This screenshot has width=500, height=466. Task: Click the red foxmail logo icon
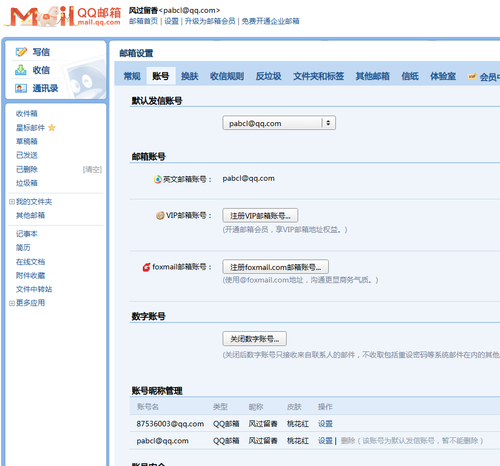(146, 267)
